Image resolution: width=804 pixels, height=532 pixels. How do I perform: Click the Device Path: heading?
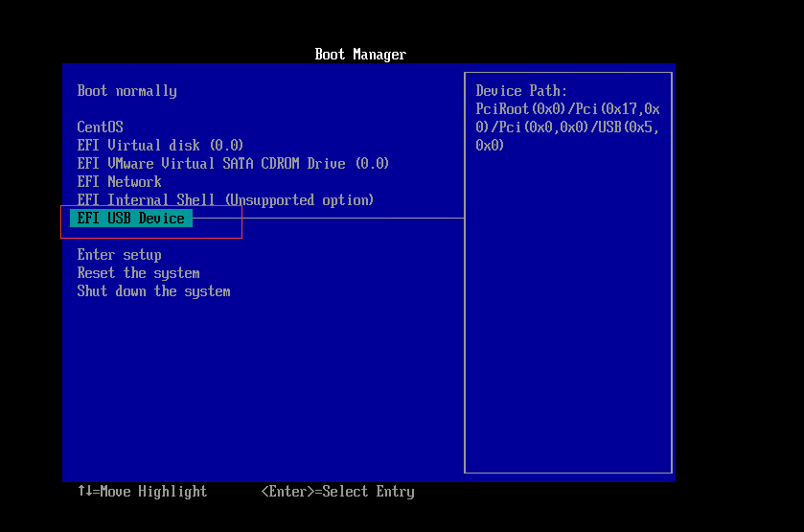click(x=521, y=91)
